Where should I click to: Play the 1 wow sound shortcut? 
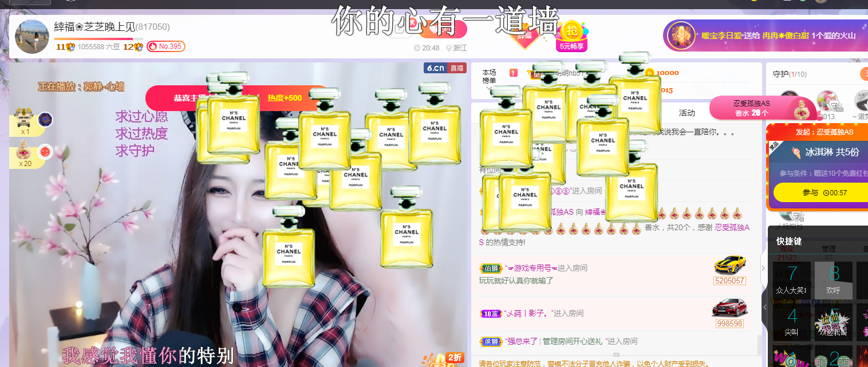point(792,356)
